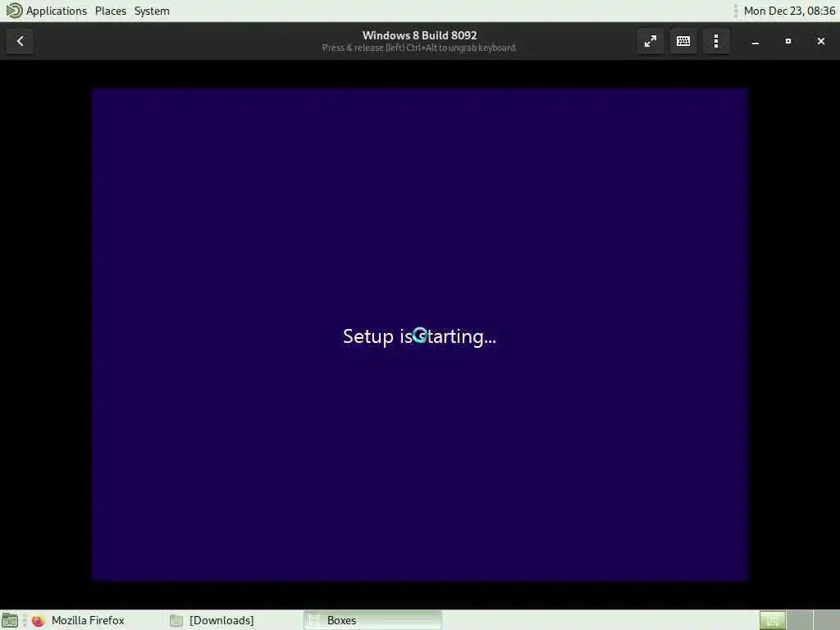This screenshot has width=840, height=630.
Task: Select the first workspace in switcher
Action: (x=772, y=620)
